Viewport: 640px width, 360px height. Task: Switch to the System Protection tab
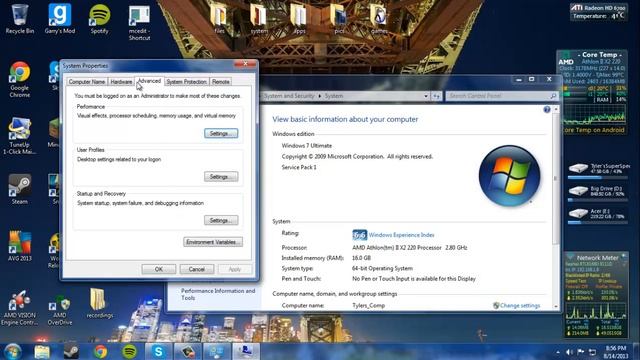point(187,82)
